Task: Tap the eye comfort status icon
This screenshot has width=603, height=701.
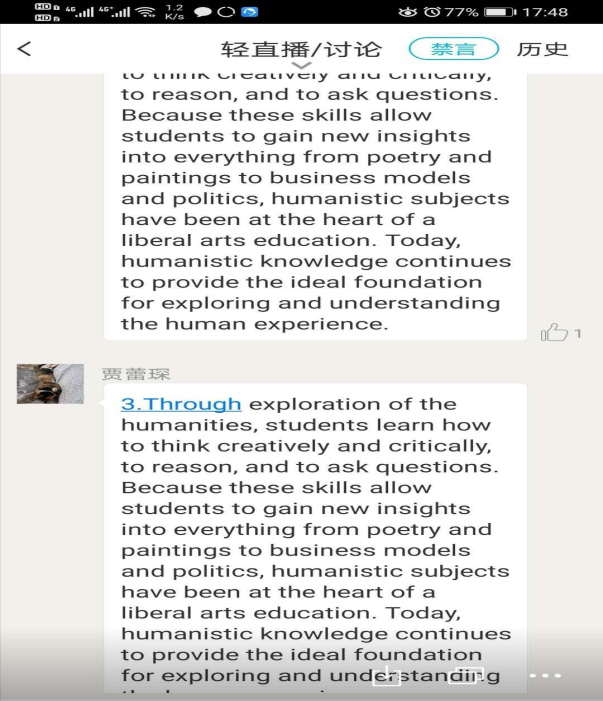Action: (x=406, y=12)
